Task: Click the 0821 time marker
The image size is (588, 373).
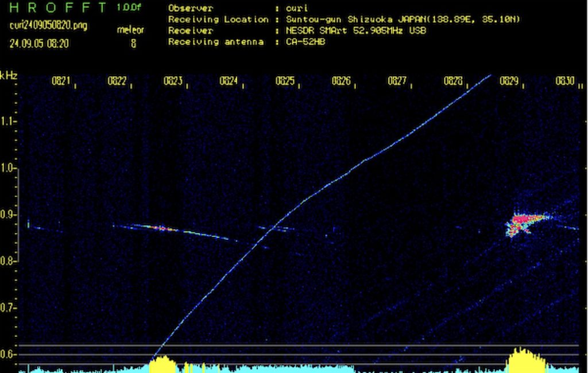Action: pyautogui.click(x=61, y=81)
